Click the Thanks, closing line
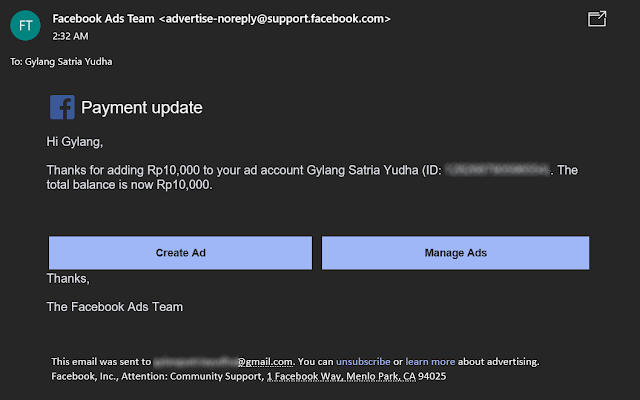 (68, 279)
